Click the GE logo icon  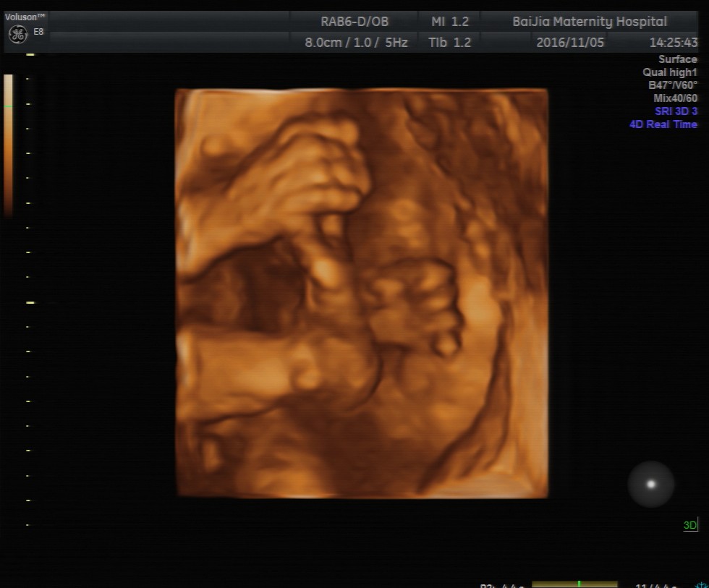click(17, 34)
